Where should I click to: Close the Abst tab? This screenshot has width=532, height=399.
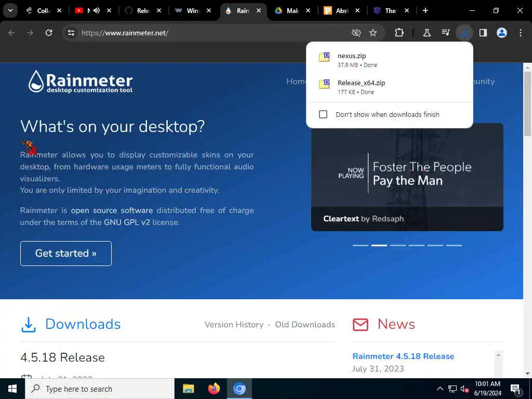357,10
